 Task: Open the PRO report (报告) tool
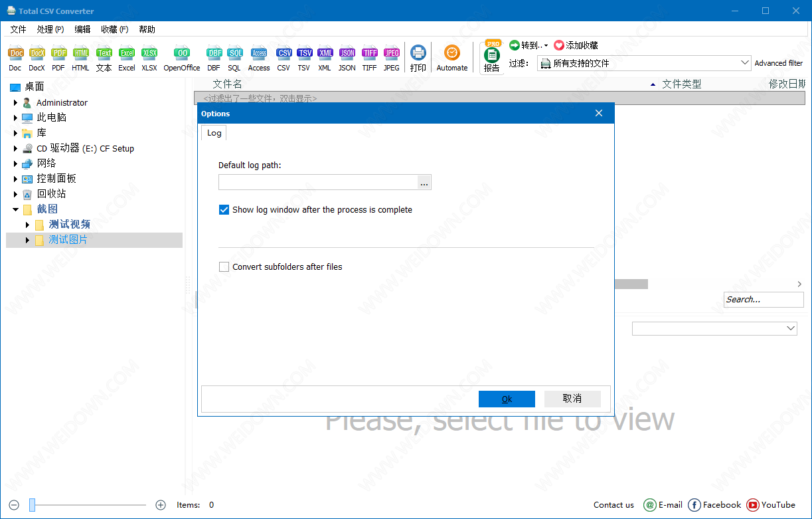pos(492,57)
